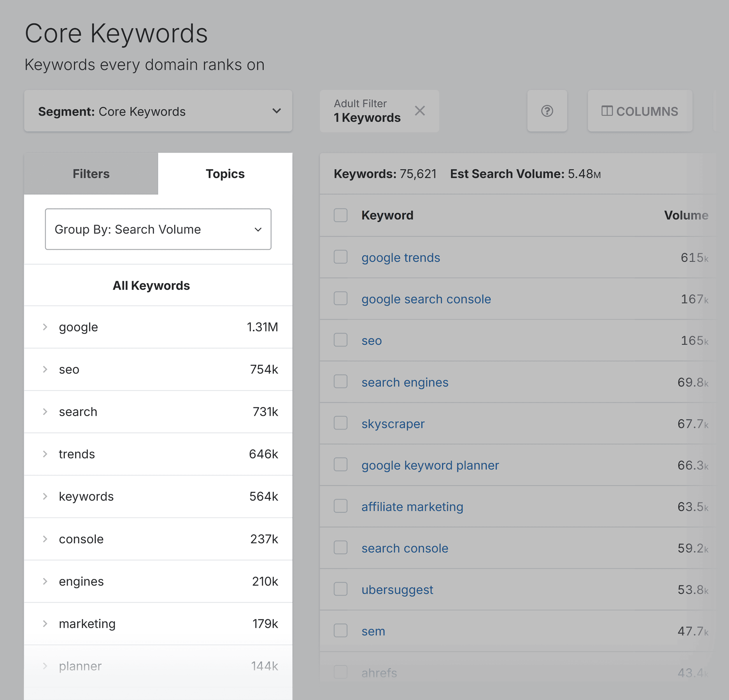The image size is (729, 700).
Task: Open the google search console keyword link
Action: coord(426,299)
